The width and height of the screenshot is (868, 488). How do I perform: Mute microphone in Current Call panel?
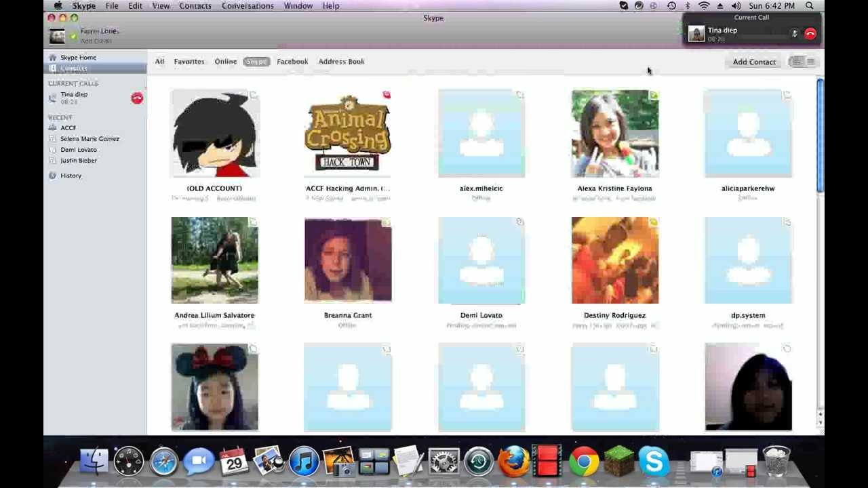[795, 33]
